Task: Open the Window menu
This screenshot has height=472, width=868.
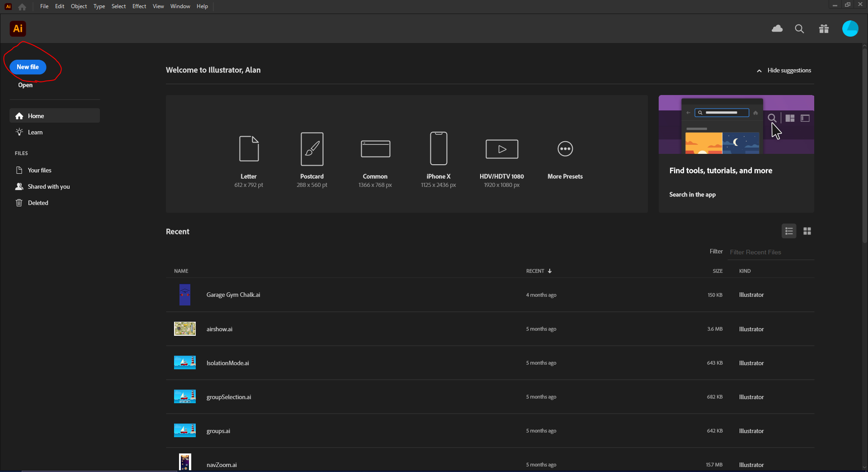Action: tap(180, 6)
